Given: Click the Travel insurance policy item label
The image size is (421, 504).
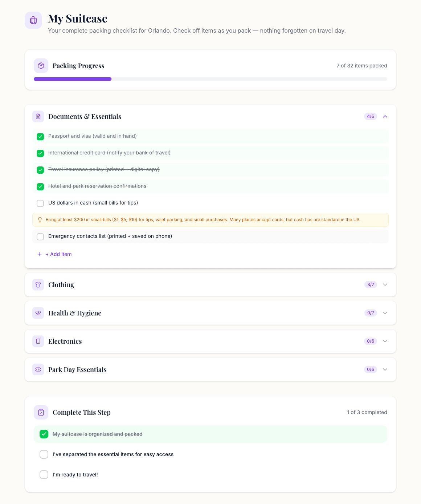Looking at the screenshot, I should tap(104, 169).
